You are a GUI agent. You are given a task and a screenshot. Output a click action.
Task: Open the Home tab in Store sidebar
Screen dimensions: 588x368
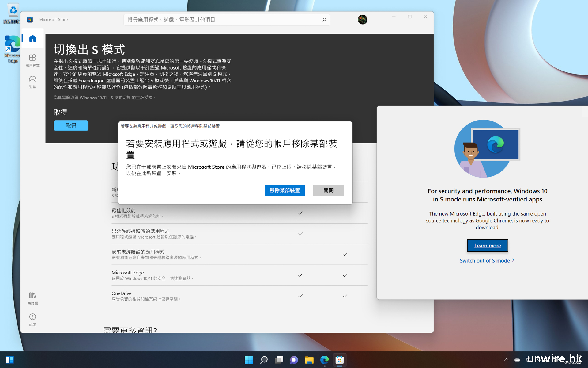32,39
